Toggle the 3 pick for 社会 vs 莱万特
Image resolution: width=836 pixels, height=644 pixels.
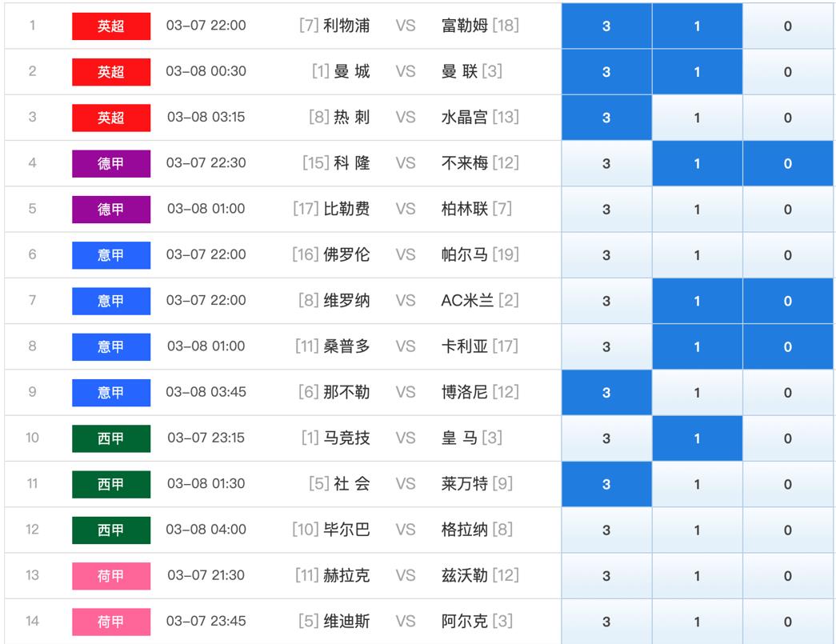(606, 484)
